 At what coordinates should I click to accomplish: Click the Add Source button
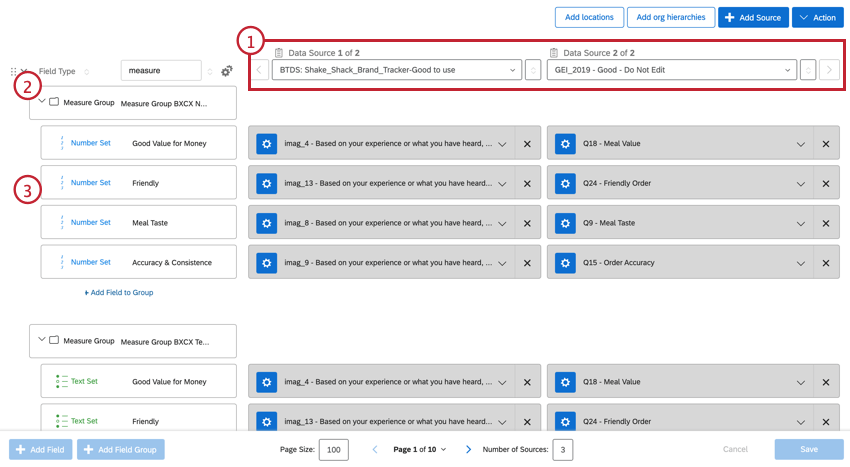[x=752, y=18]
